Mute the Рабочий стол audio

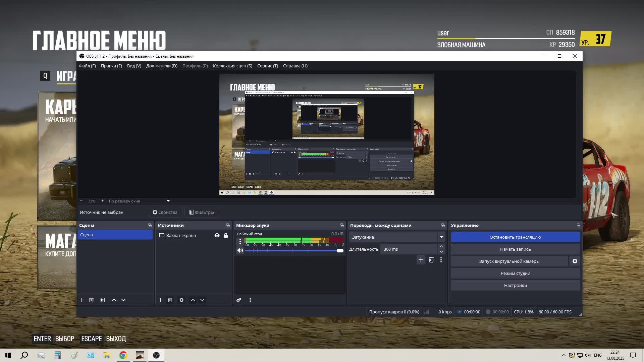coord(240,250)
